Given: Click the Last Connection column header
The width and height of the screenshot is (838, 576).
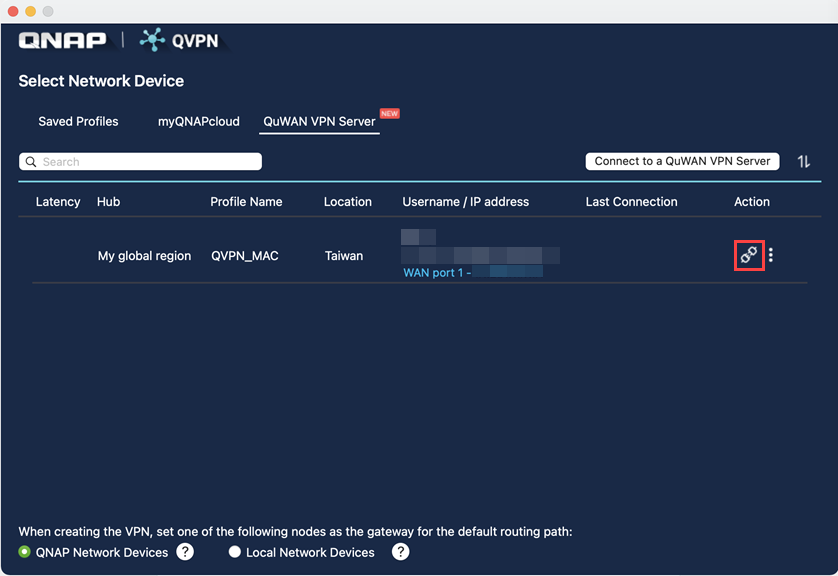Looking at the screenshot, I should point(631,201).
